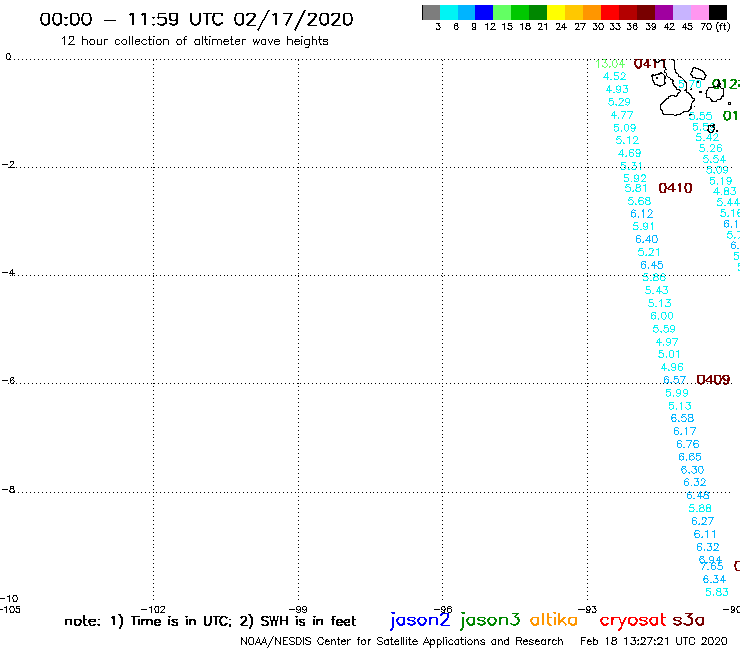Click the 5.99 wave height value
Image resolution: width=740 pixels, height=650 pixels.
point(677,393)
